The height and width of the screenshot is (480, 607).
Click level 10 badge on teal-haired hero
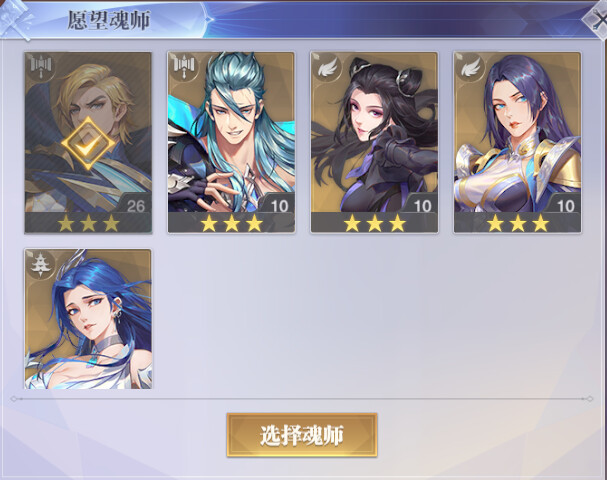[x=278, y=205]
